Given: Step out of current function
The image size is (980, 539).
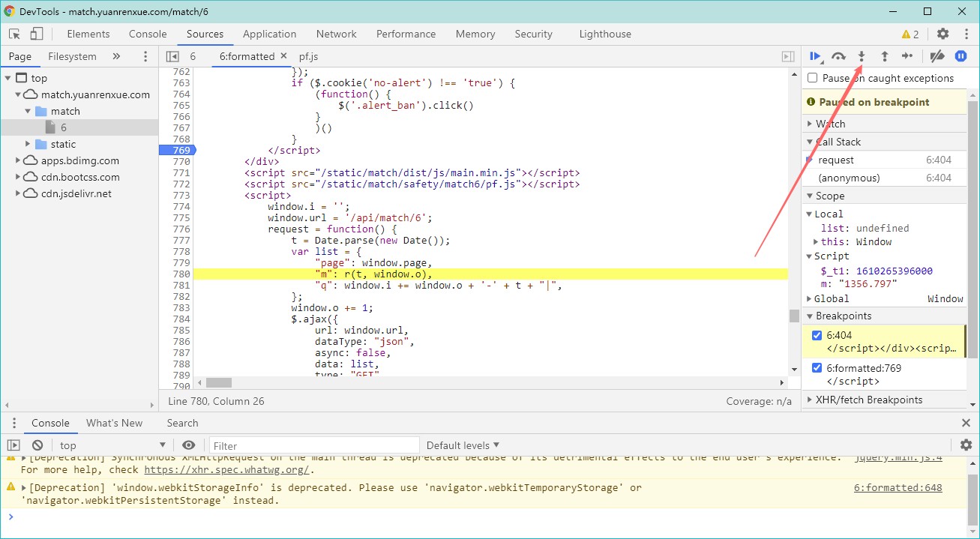Looking at the screenshot, I should click(885, 56).
